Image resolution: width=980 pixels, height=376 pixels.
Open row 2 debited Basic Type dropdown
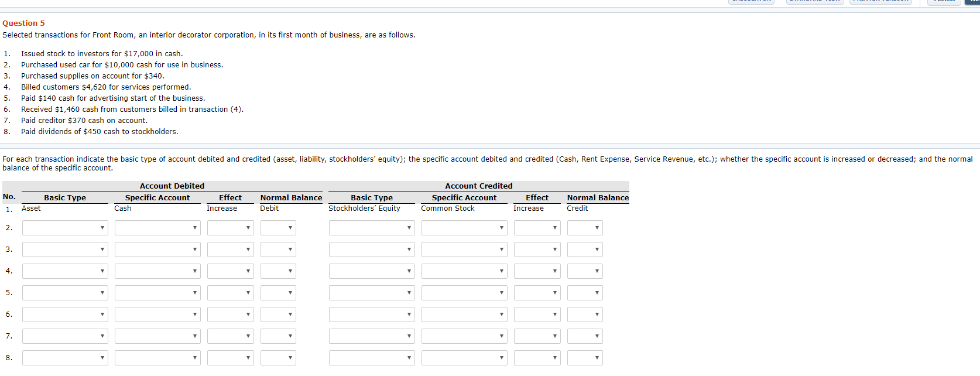point(65,228)
